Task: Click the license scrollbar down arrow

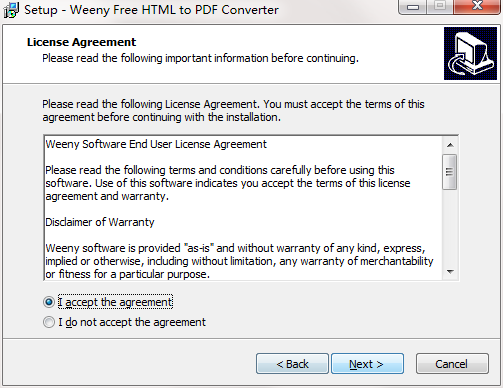Action: (x=450, y=272)
